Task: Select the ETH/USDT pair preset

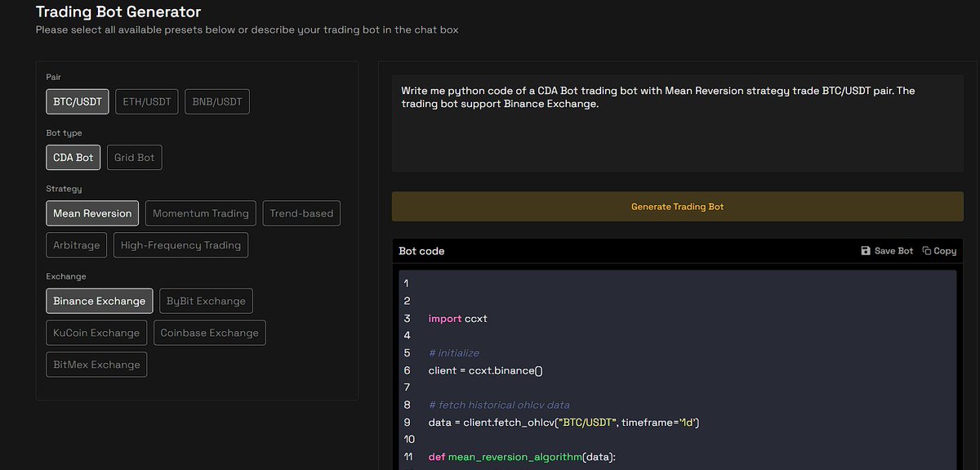Action: tap(147, 101)
